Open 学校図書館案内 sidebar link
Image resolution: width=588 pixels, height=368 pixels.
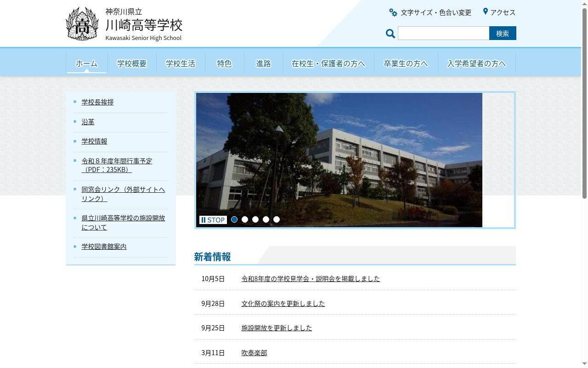(104, 247)
